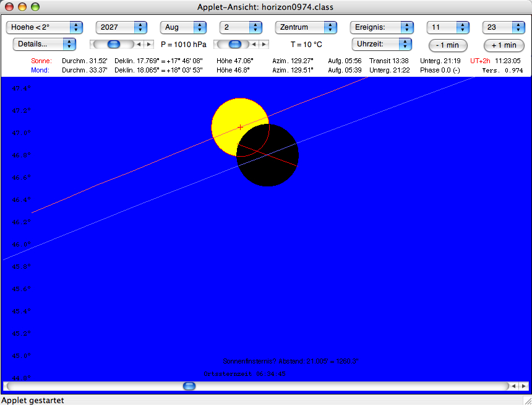Click sun "Deklin. 17.769°" value

tap(158, 61)
